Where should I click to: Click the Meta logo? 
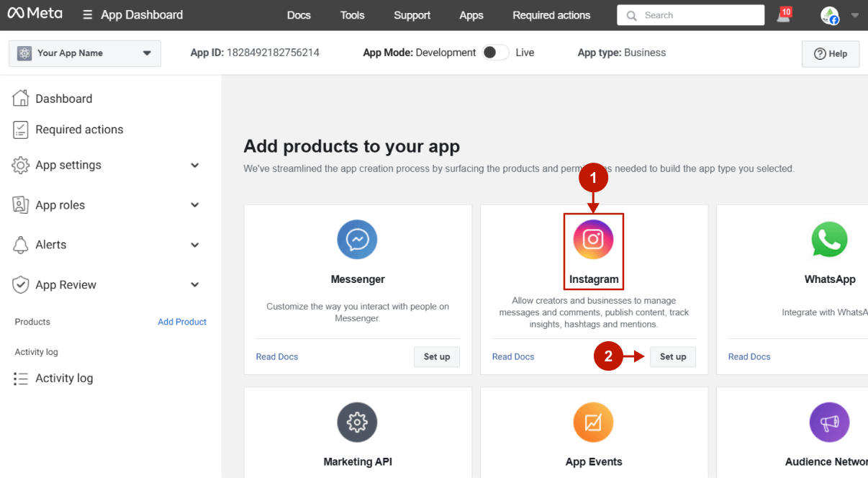click(35, 14)
